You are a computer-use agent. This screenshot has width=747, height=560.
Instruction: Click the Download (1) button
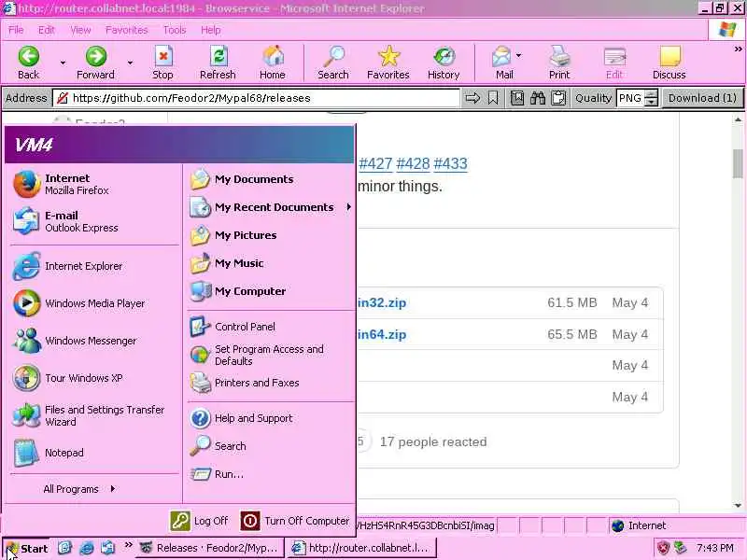pyautogui.click(x=702, y=98)
